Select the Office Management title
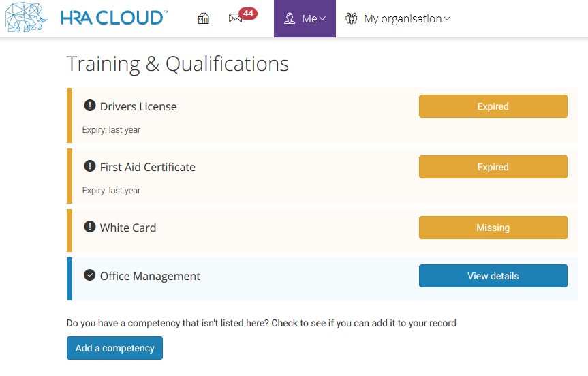This screenshot has height=376, width=588. pos(150,277)
